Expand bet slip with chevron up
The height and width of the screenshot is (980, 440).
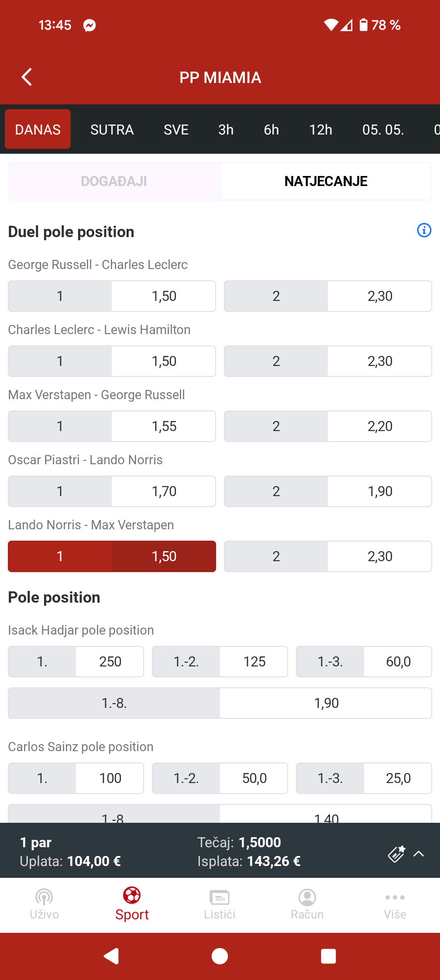419,854
